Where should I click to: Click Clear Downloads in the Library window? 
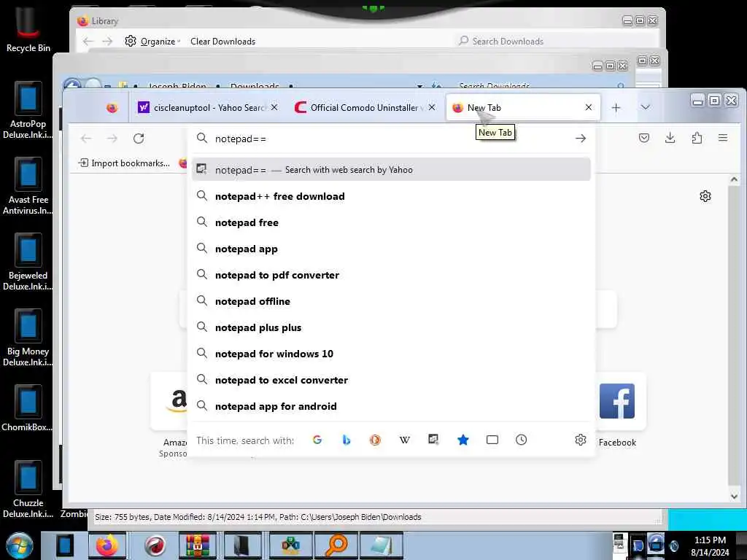(x=223, y=42)
